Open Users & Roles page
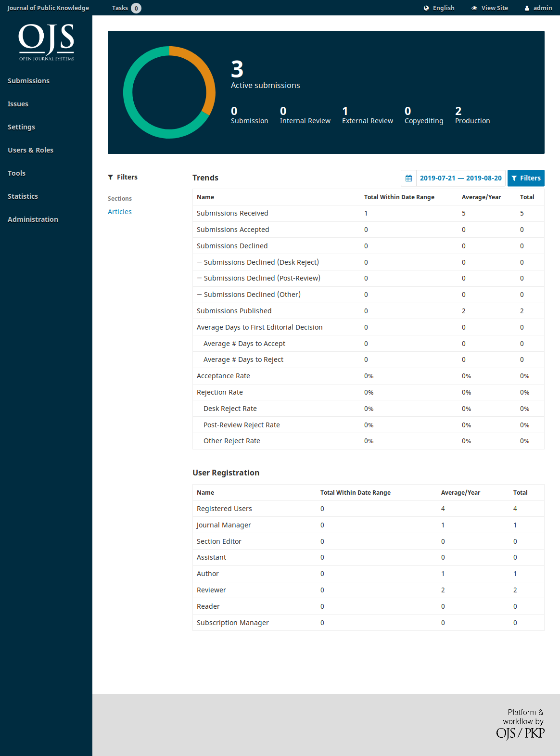 tap(30, 150)
